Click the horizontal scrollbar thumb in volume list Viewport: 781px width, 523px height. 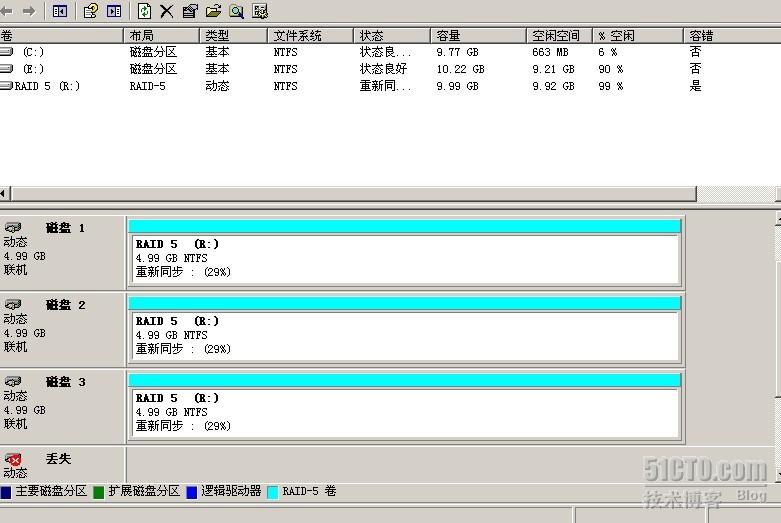coord(354,194)
